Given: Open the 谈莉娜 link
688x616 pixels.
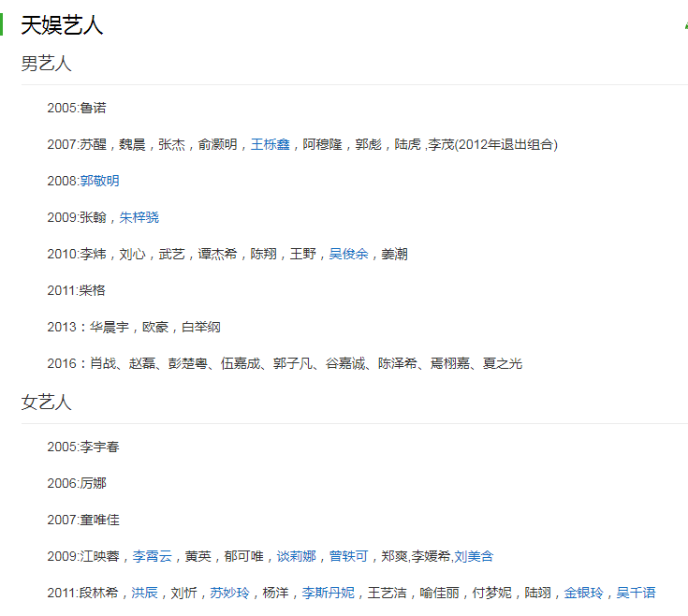Looking at the screenshot, I should pyautogui.click(x=296, y=556).
